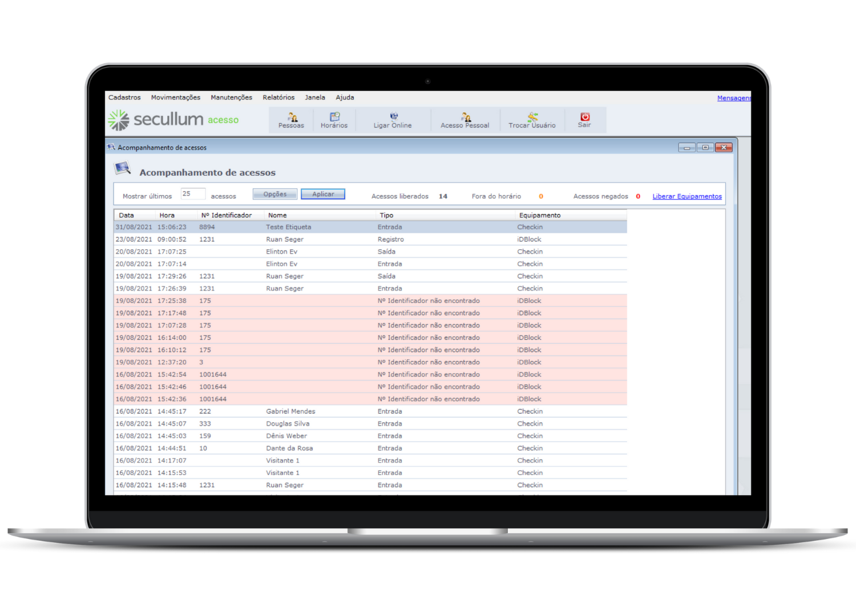Image resolution: width=856 pixels, height=616 pixels.
Task: Open the Mensagens link
Action: coord(734,98)
